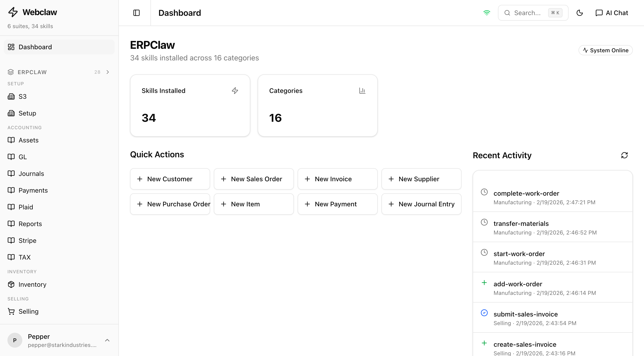Click lightning icon on Skills Installed card
The width and height of the screenshot is (644, 356).
click(x=235, y=91)
